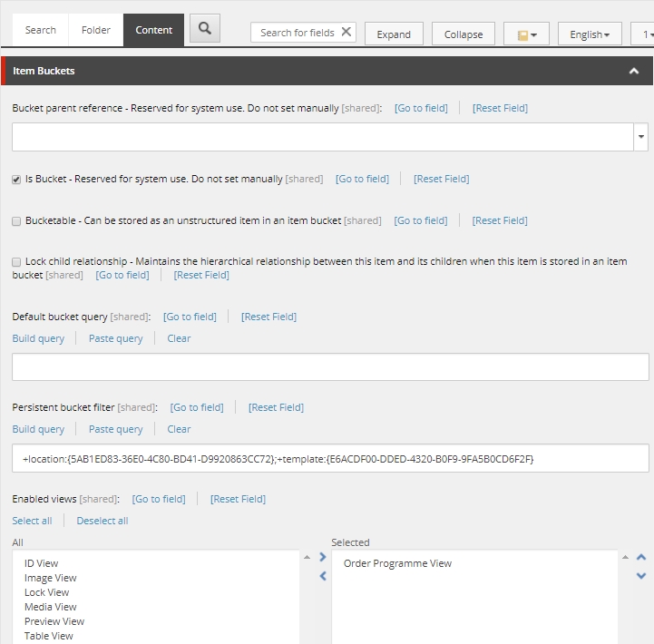Open Bucket parent reference dropdown
The image size is (654, 644).
coord(641,137)
